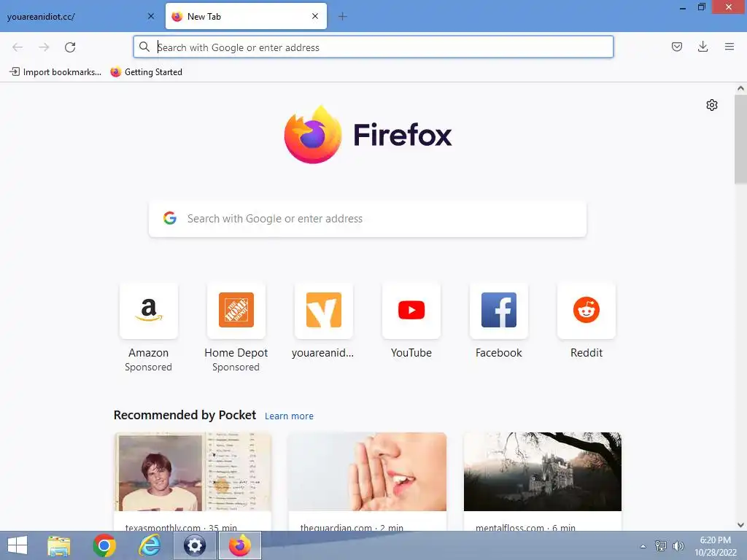Close the New Tab tab
Image resolution: width=747 pixels, height=560 pixels.
pyautogui.click(x=315, y=16)
